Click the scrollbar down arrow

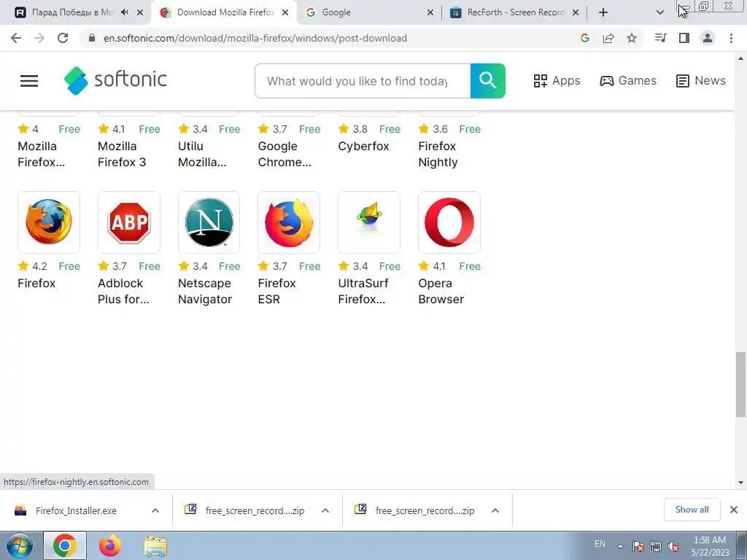click(x=740, y=483)
